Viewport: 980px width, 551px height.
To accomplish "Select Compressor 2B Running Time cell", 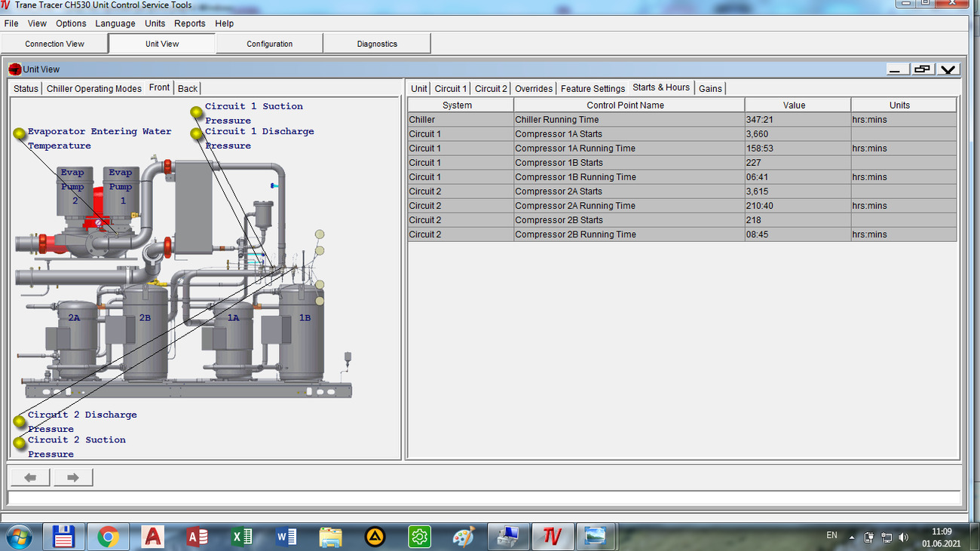I will (x=629, y=234).
